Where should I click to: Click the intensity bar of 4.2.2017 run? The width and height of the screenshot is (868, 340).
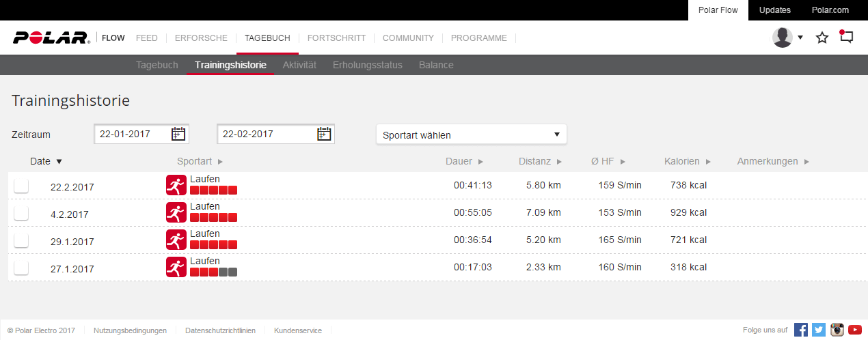pos(214,217)
